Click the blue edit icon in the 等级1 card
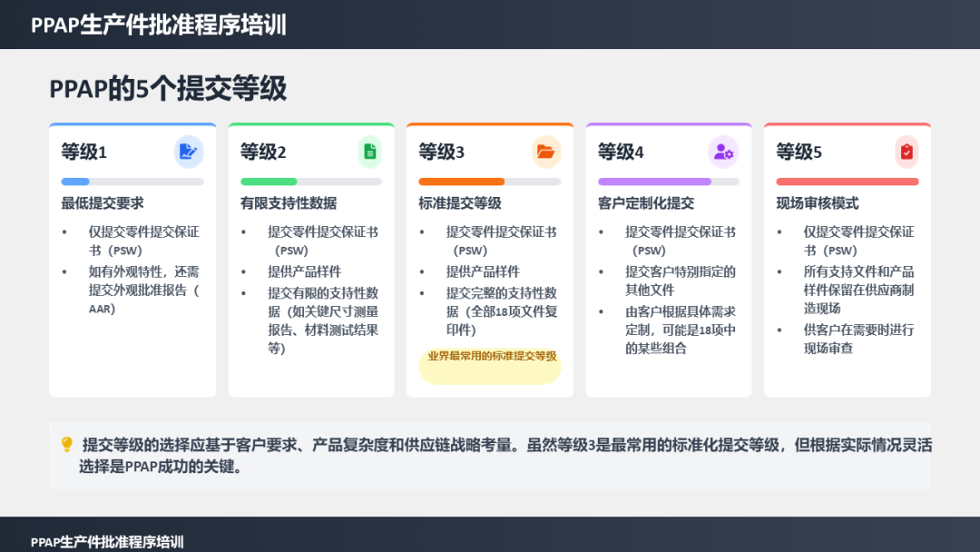The image size is (980, 552). pyautogui.click(x=188, y=152)
